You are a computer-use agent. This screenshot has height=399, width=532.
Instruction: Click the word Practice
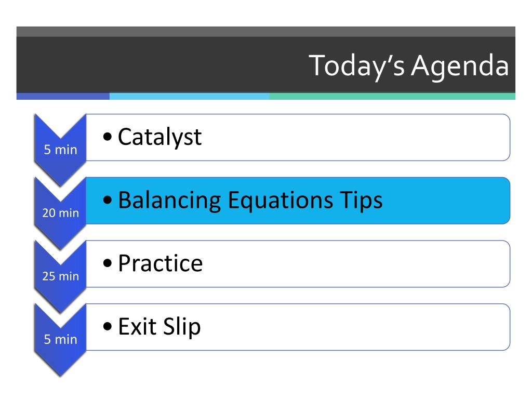click(x=161, y=263)
